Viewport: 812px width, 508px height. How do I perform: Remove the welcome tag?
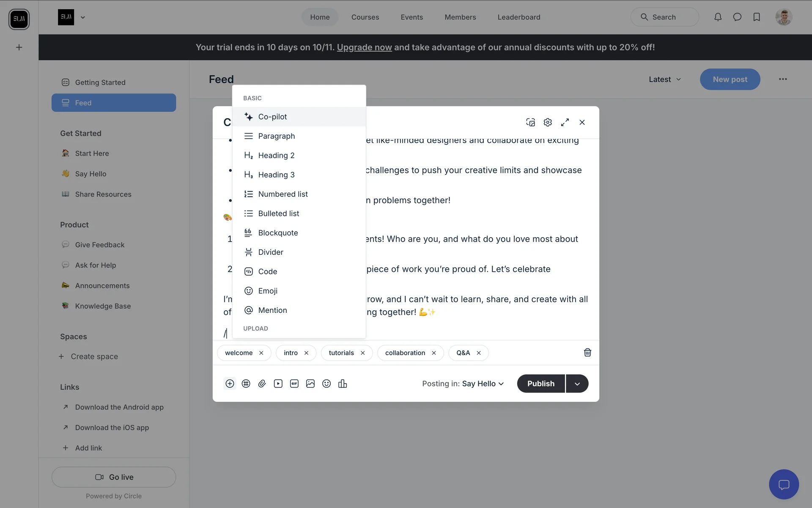(x=261, y=353)
